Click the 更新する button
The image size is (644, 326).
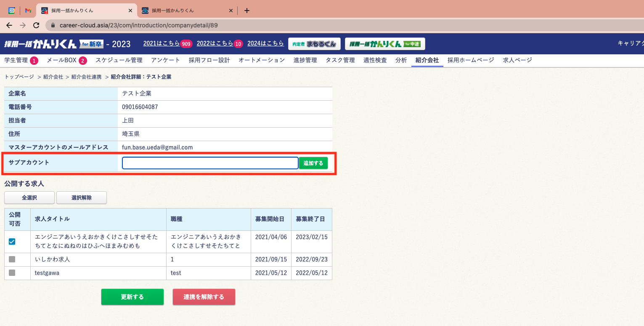click(132, 297)
